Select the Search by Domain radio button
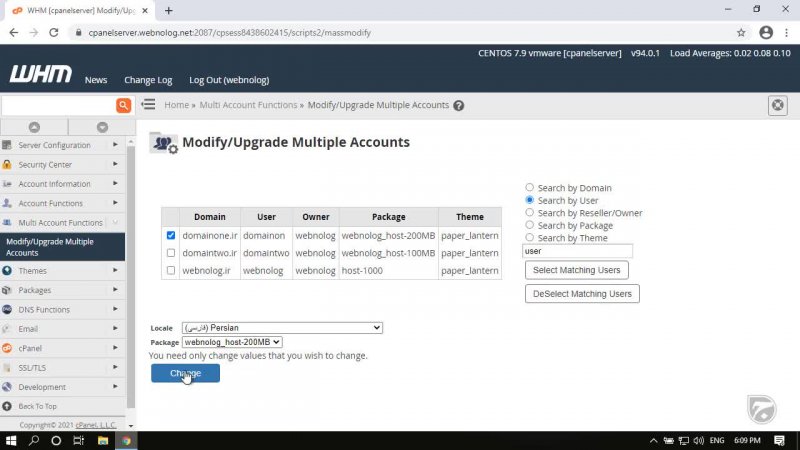Image resolution: width=800 pixels, height=450 pixels. pos(530,187)
